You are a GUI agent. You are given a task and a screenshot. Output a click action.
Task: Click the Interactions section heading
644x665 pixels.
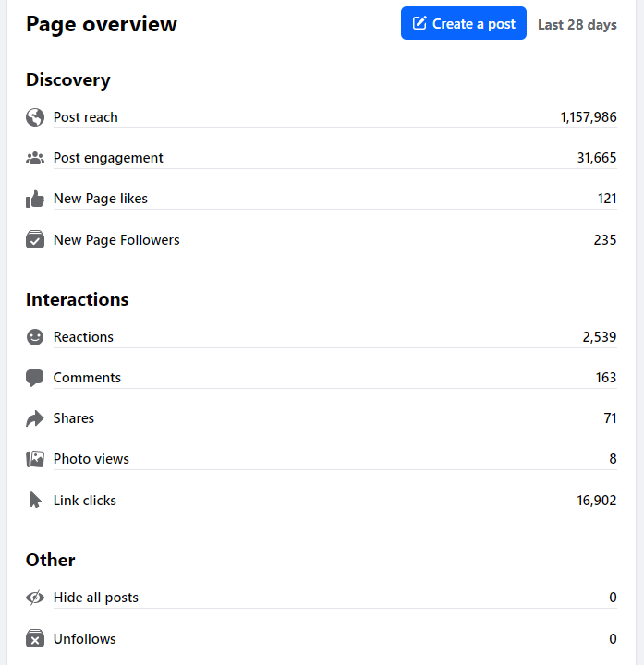[78, 299]
